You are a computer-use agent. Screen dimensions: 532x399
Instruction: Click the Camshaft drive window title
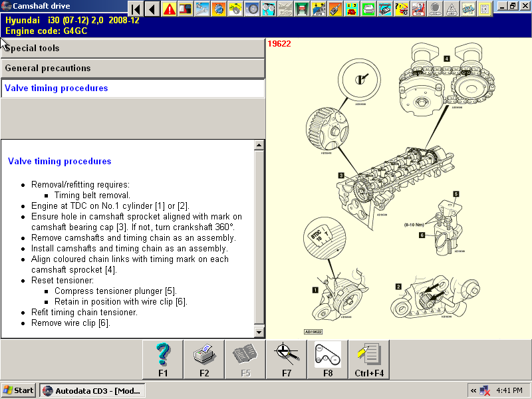pos(41,6)
